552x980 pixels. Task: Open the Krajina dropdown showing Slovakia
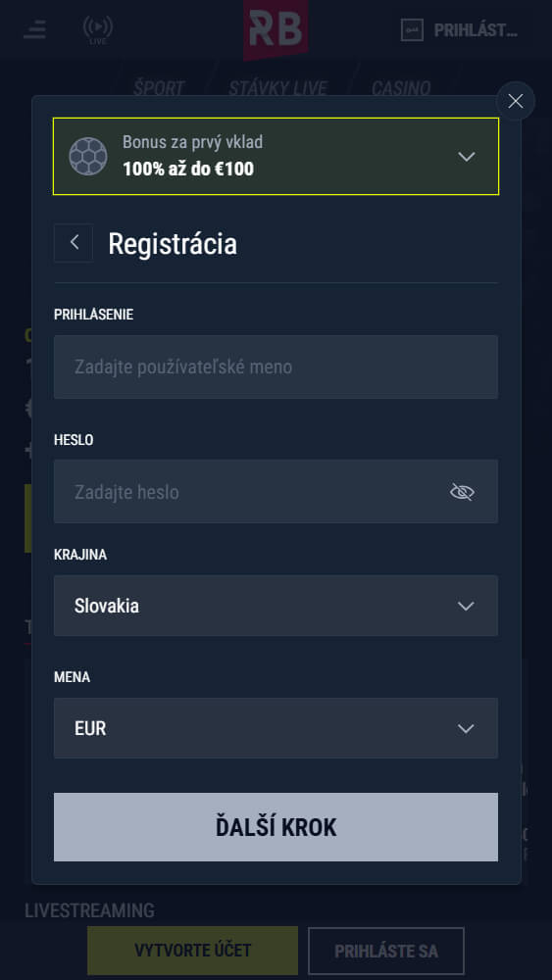pyautogui.click(x=276, y=606)
